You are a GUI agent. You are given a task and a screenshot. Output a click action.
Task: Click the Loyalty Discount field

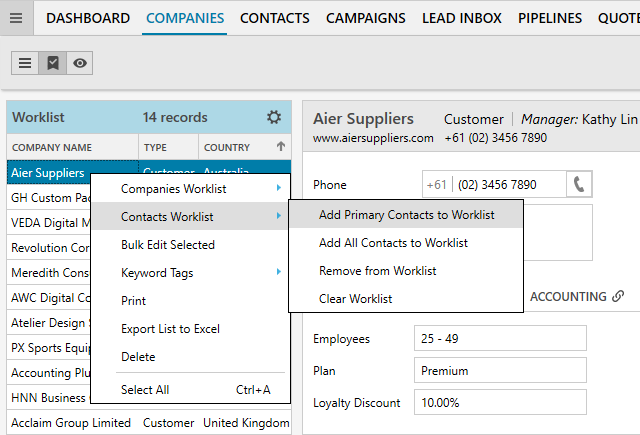499,403
